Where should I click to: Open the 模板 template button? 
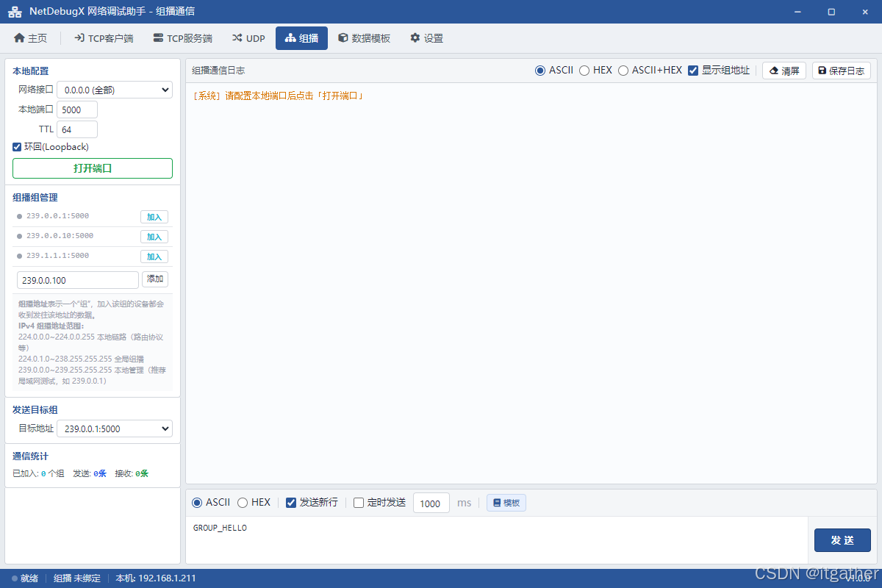tap(506, 503)
